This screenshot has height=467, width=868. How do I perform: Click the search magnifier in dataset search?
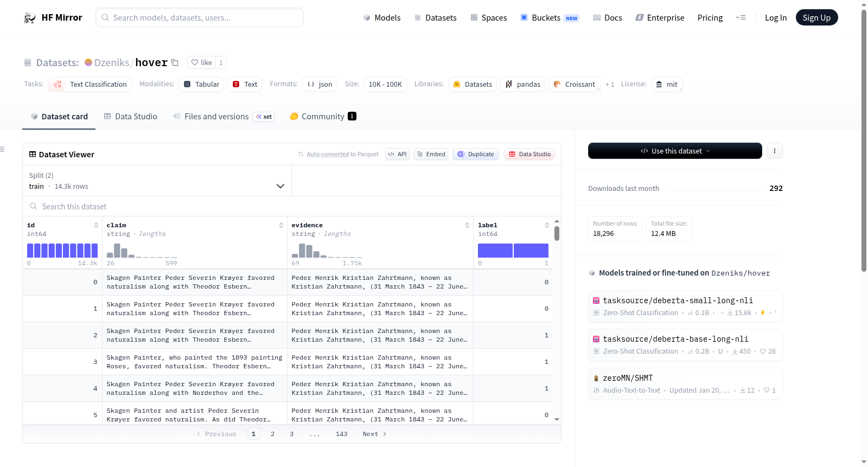[x=34, y=206]
